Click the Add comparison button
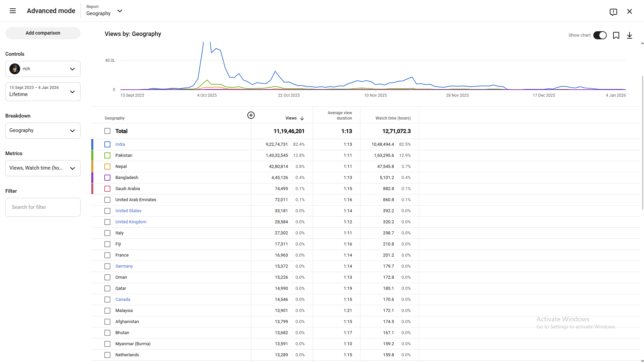 click(43, 33)
